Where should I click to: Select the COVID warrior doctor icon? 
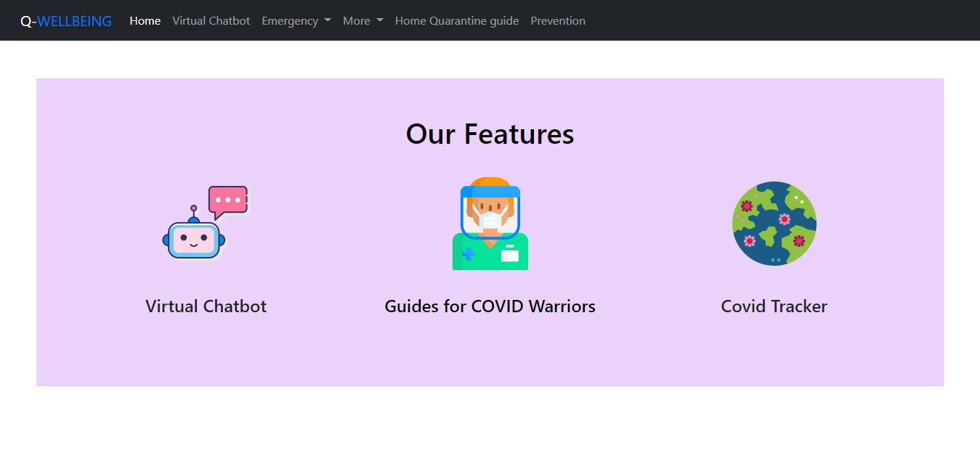pos(490,223)
